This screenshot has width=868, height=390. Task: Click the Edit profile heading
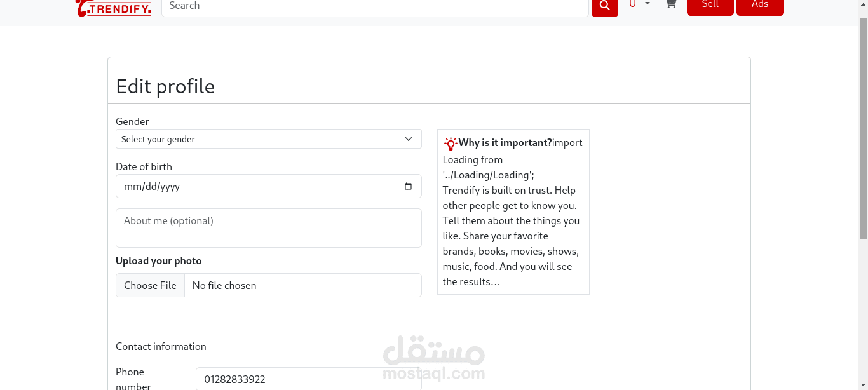[x=165, y=86]
